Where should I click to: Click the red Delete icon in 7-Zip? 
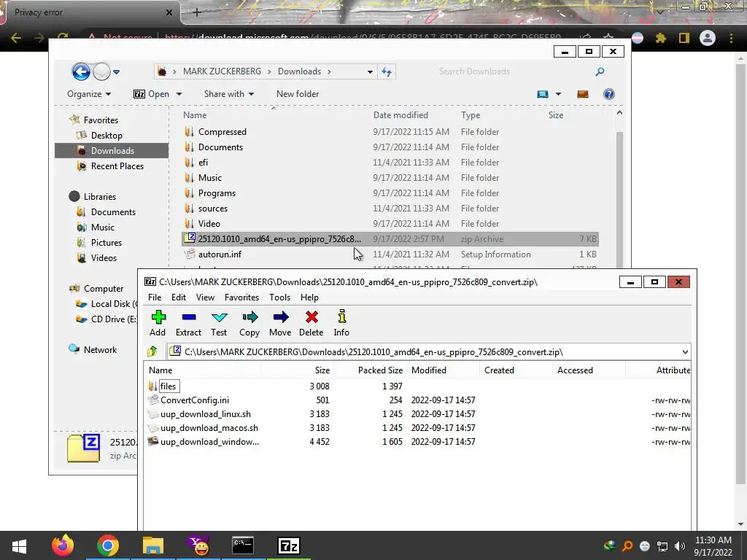tap(311, 323)
